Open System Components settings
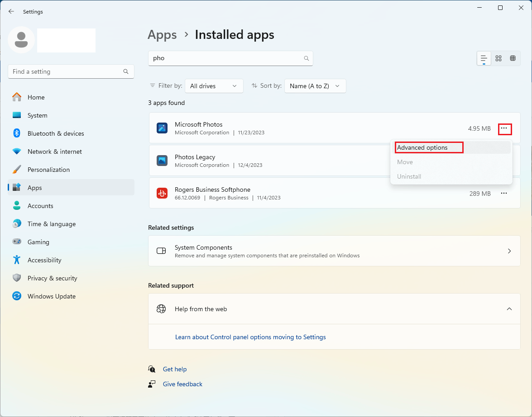Image resolution: width=532 pixels, height=417 pixels. (x=334, y=251)
